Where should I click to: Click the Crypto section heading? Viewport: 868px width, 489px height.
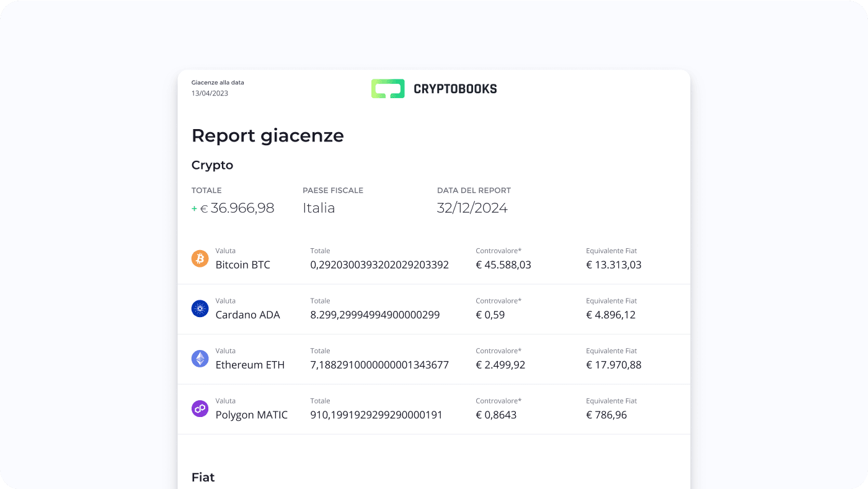212,165
